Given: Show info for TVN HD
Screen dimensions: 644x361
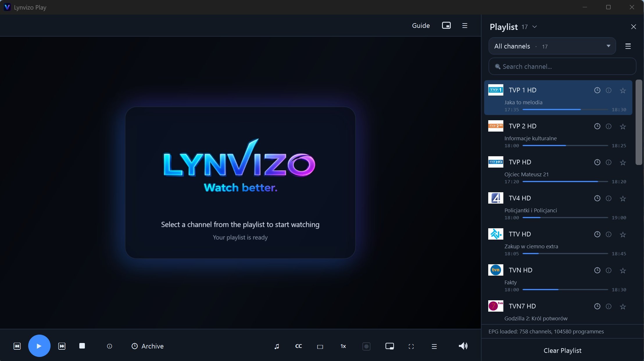Looking at the screenshot, I should [x=609, y=270].
